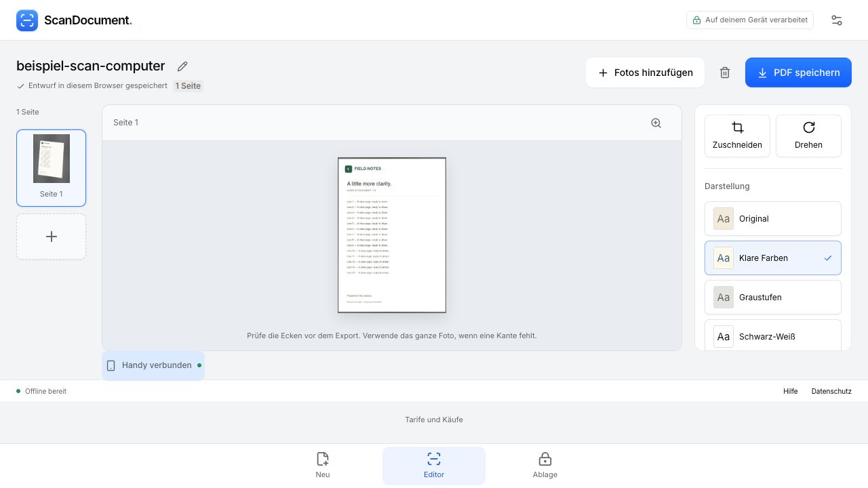Select the Klare Farben option
Image resolution: width=868 pixels, height=488 pixels.
[773, 258]
